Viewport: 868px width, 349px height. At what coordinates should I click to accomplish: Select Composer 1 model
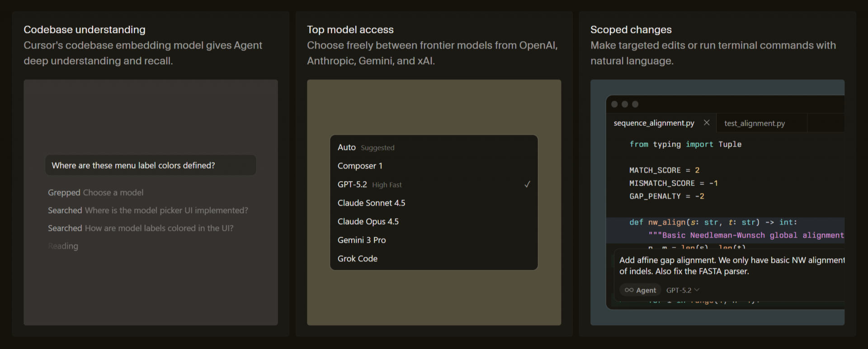tap(360, 166)
